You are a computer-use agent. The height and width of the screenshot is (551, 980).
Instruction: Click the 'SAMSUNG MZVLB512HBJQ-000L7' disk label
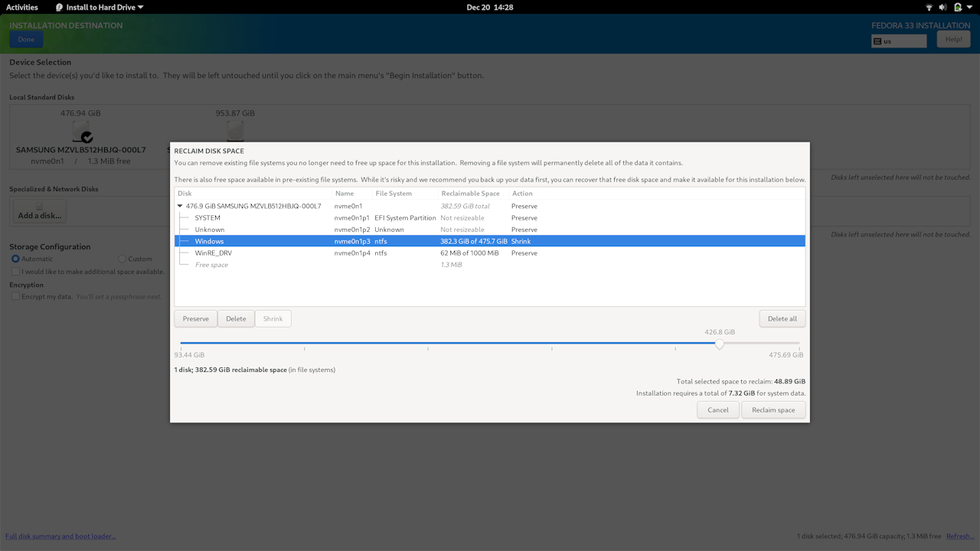click(81, 150)
